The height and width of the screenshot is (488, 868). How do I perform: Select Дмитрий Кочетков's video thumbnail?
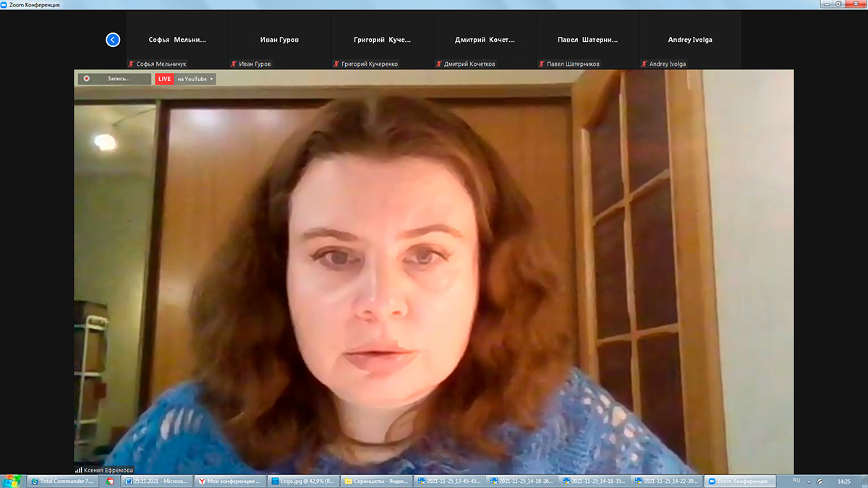click(x=485, y=40)
